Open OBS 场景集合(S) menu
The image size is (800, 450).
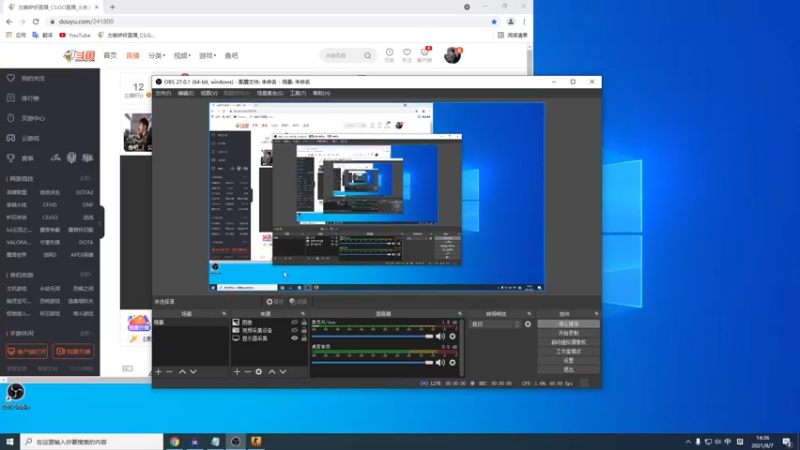[x=269, y=93]
